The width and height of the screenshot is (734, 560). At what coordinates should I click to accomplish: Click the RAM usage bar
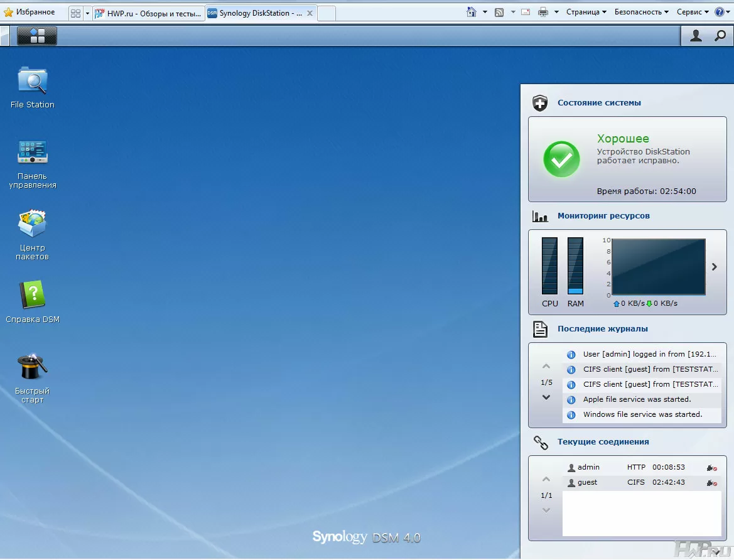click(575, 266)
